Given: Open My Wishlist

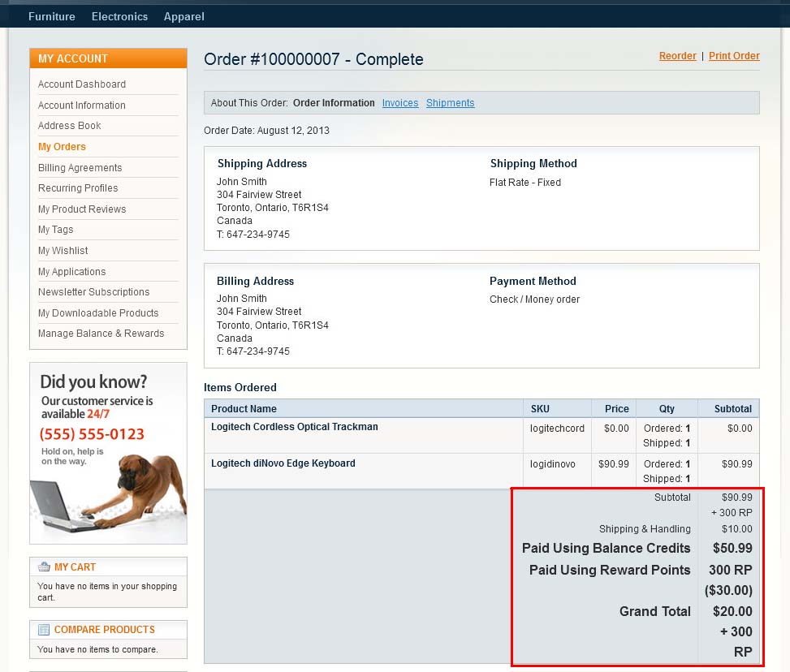Looking at the screenshot, I should pos(63,250).
